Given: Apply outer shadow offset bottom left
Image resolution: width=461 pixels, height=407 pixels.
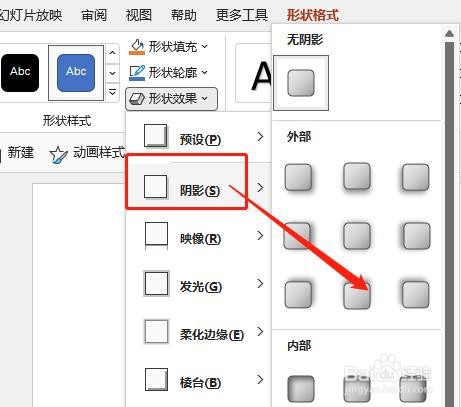Looking at the screenshot, I should [x=415, y=177].
